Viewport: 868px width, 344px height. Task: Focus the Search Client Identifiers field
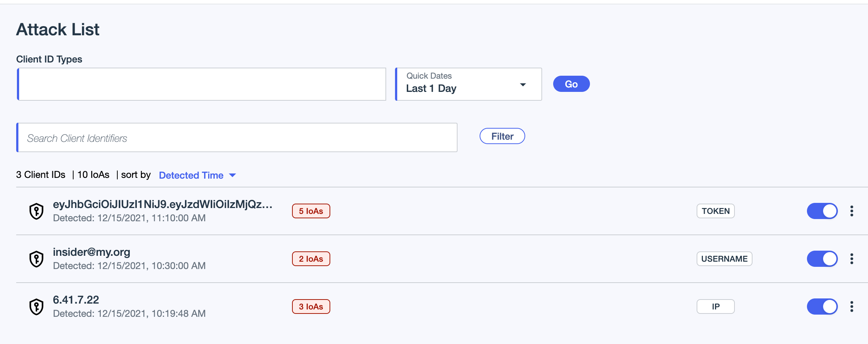[237, 138]
